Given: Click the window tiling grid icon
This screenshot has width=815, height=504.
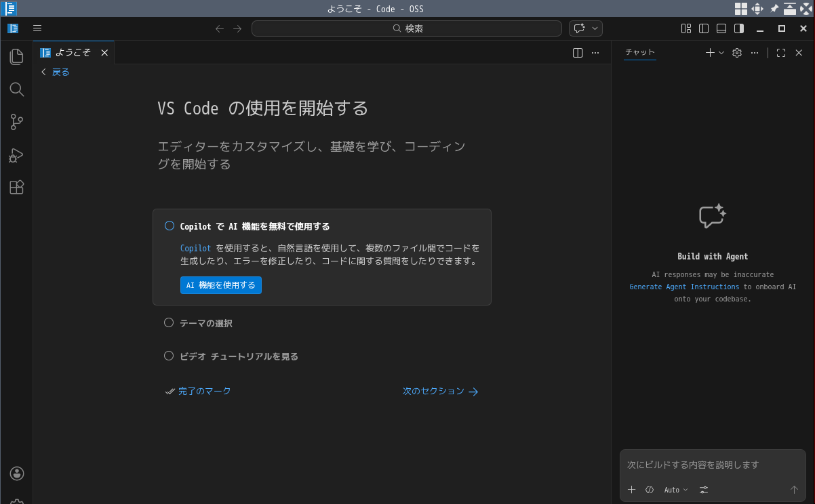Looking at the screenshot, I should [741, 9].
